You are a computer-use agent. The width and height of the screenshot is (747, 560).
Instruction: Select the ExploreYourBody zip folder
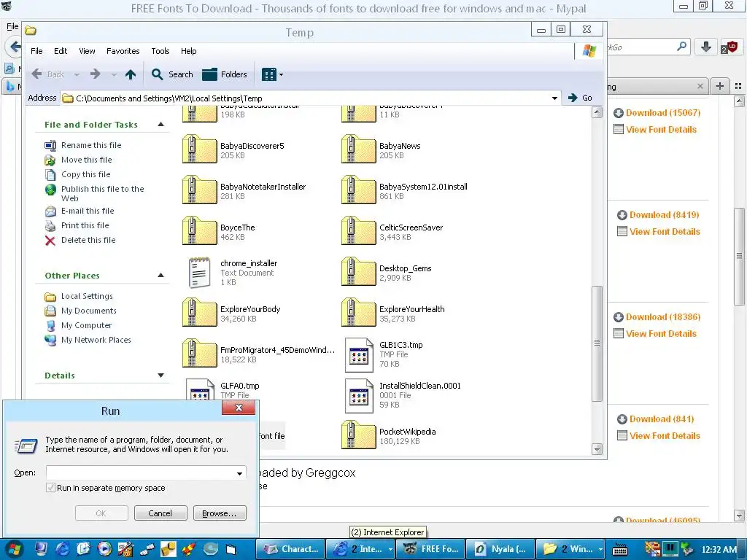coord(231,314)
